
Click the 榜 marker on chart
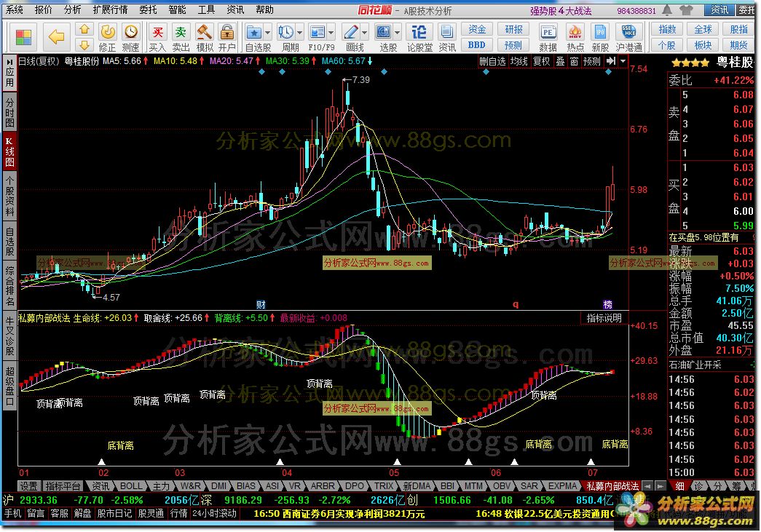[607, 304]
